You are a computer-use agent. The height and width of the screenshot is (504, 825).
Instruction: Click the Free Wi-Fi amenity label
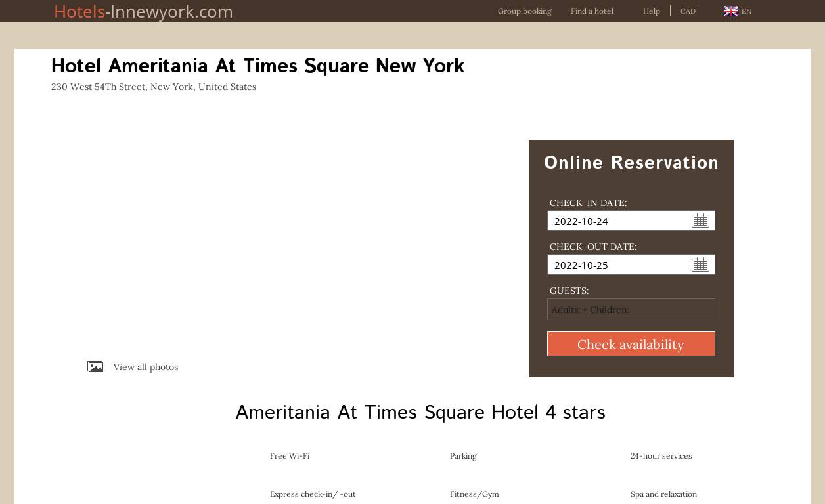[x=289, y=456]
